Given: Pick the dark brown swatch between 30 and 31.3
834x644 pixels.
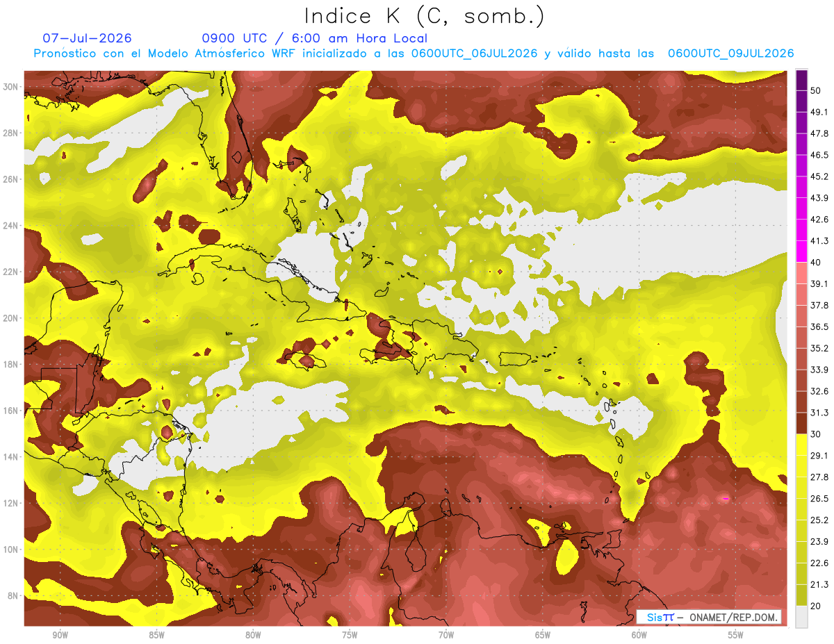Looking at the screenshot, I should pyautogui.click(x=801, y=423).
